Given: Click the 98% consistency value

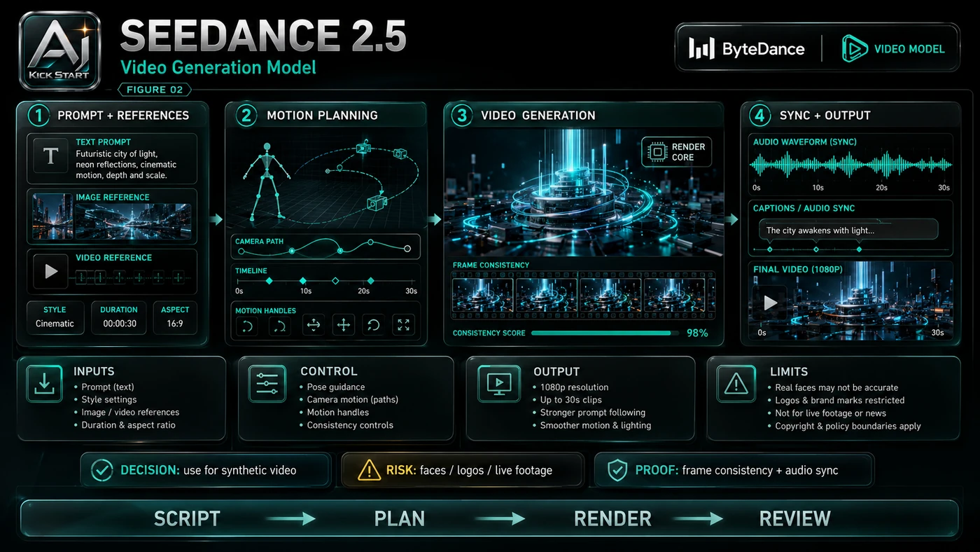Looking at the screenshot, I should [697, 333].
